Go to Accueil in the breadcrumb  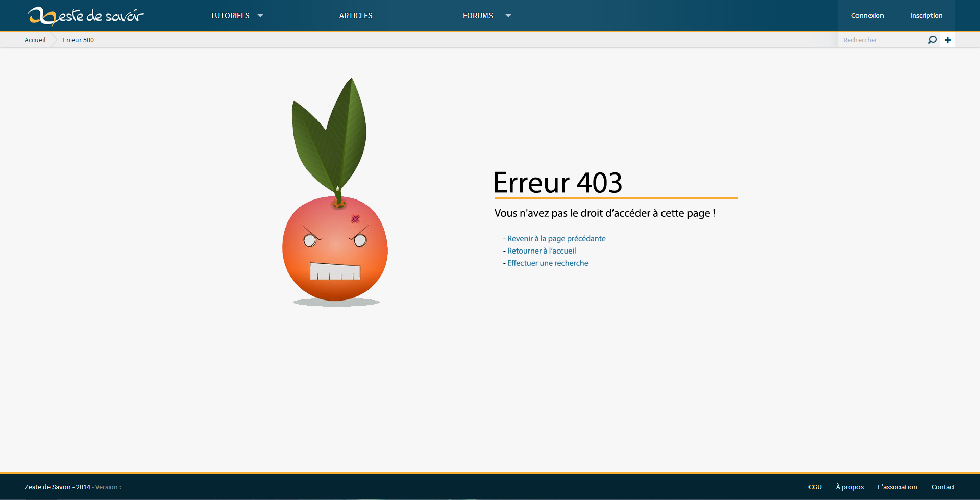(35, 40)
